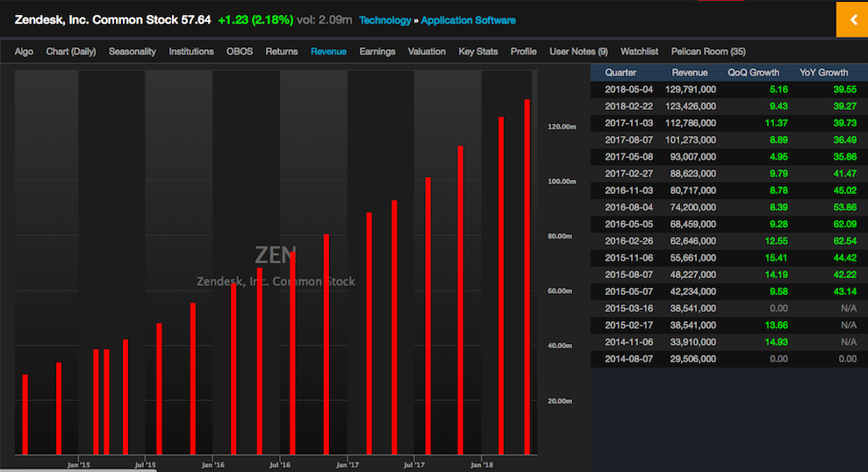Click the 2017-11-03 quarter date

629,123
